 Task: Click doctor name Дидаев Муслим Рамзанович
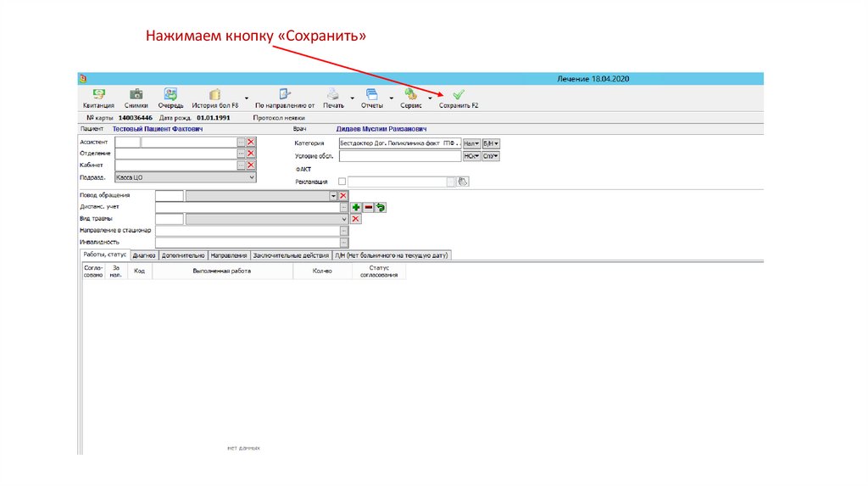[x=381, y=129]
